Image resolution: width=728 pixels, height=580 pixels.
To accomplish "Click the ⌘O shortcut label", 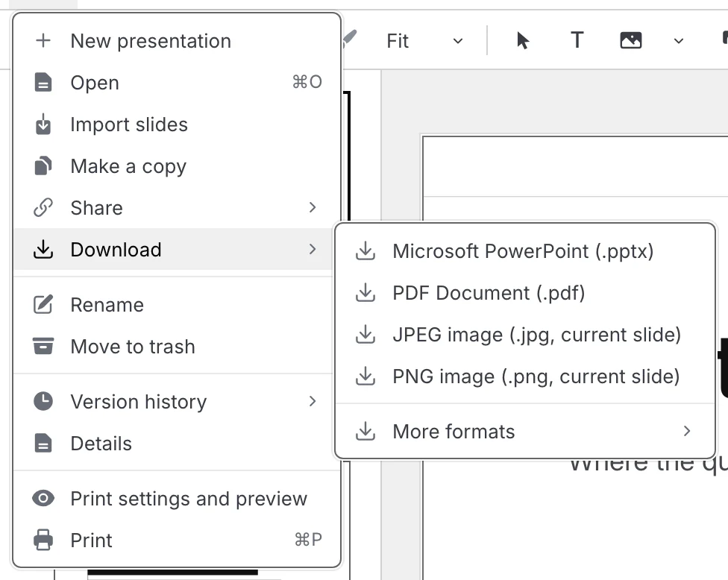I will click(x=307, y=82).
